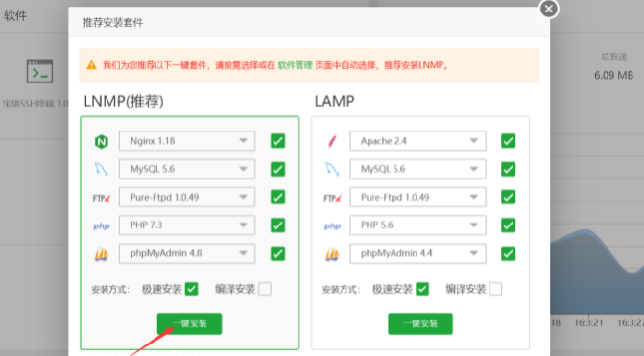Open the Nginx 1.18 version dropdown
Image resolution: width=644 pixels, height=356 pixels.
[x=187, y=141]
